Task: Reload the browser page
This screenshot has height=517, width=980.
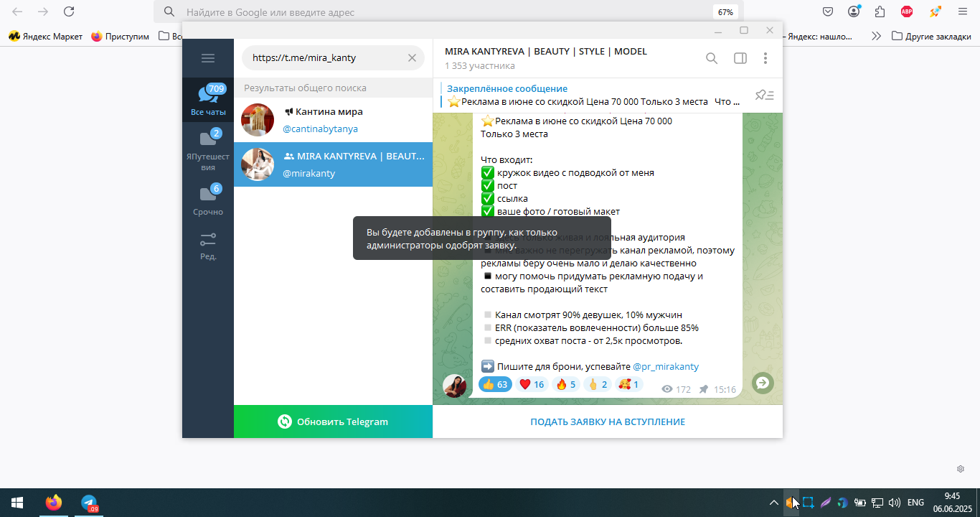Action: click(x=69, y=11)
